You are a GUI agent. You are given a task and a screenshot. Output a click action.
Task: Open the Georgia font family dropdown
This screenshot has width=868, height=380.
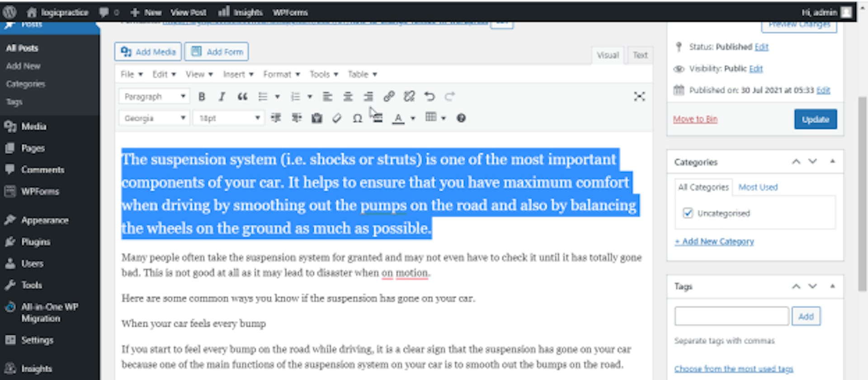[x=154, y=118]
